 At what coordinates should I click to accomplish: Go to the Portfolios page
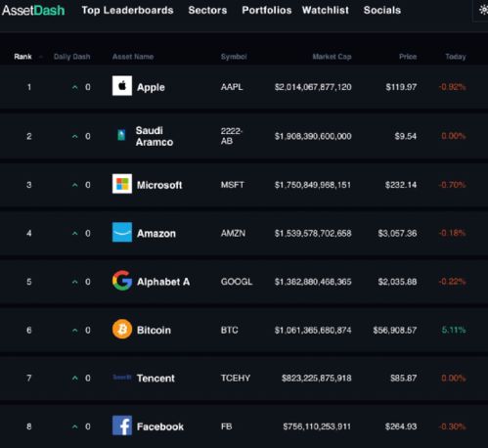(267, 10)
